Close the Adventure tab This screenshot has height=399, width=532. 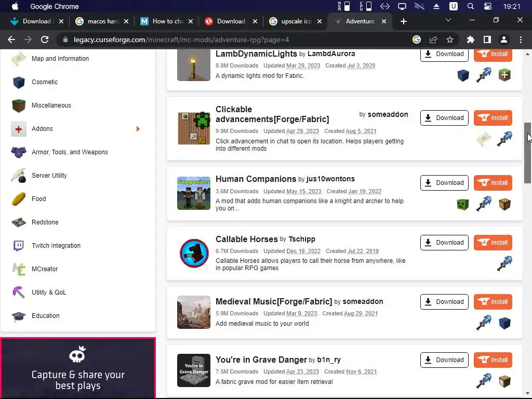pyautogui.click(x=384, y=21)
